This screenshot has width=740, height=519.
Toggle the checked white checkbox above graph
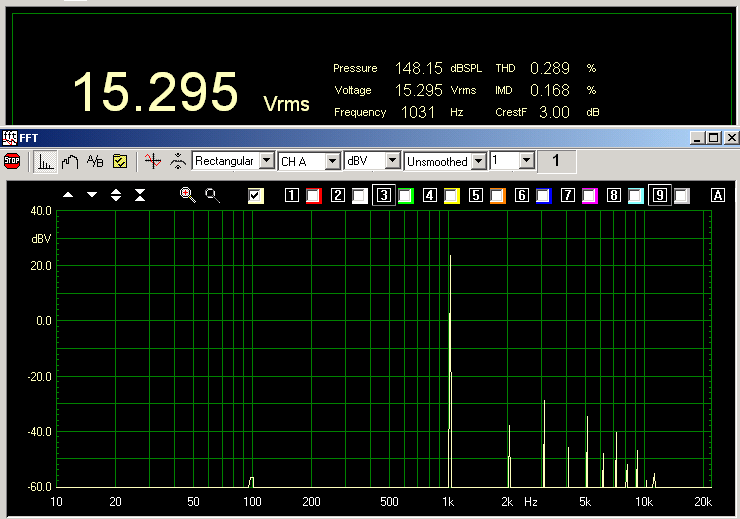click(x=256, y=196)
